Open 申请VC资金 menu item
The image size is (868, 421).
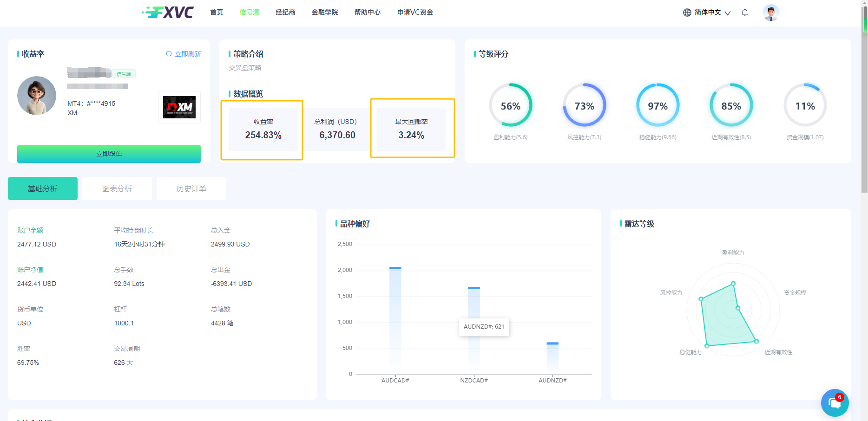point(415,13)
